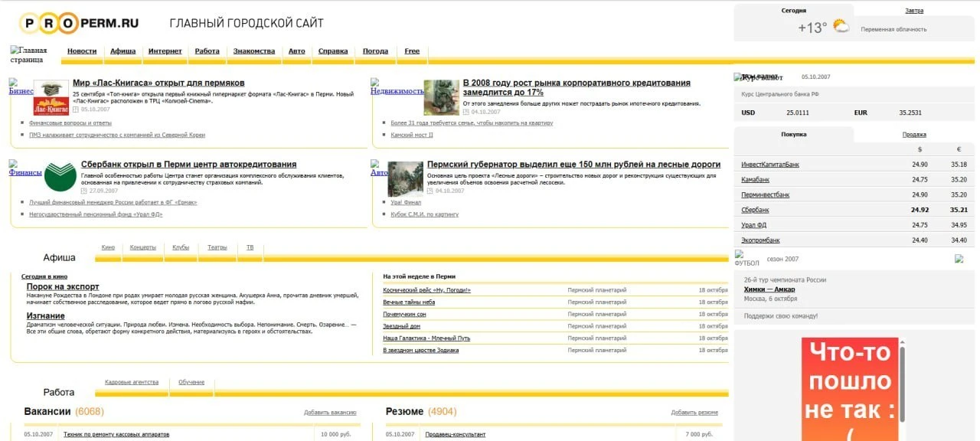
Task: Open the Справка menu item
Action: click(x=333, y=51)
